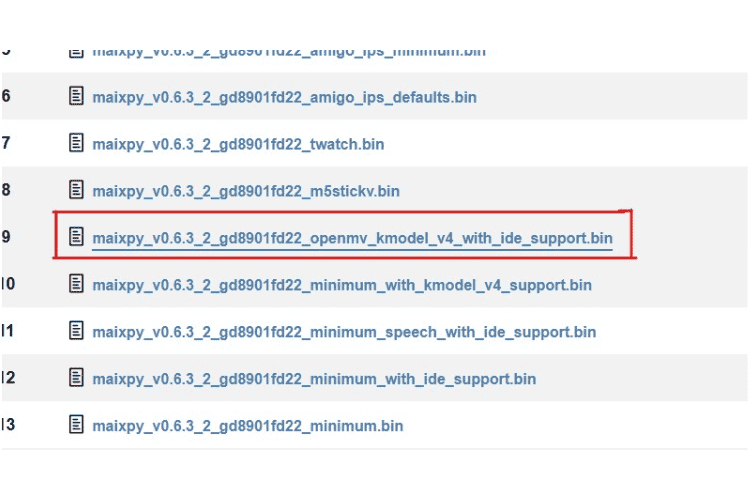Download the gd8901fd22_minimum.bin file in the last row
The height and width of the screenshot is (500, 750).
[x=247, y=425]
